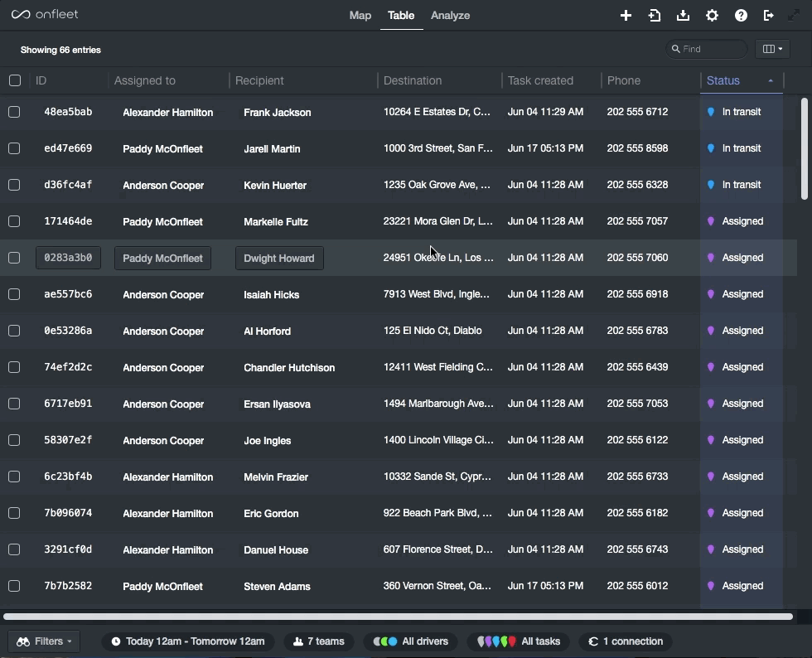Check the box for task ed47e669
812x658 pixels.
(15, 148)
